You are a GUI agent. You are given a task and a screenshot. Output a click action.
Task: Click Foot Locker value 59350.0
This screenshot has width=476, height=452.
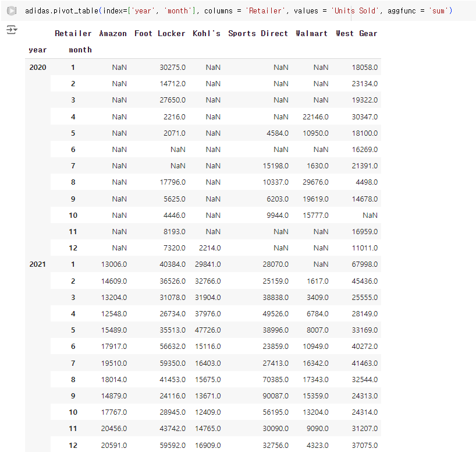(172, 363)
